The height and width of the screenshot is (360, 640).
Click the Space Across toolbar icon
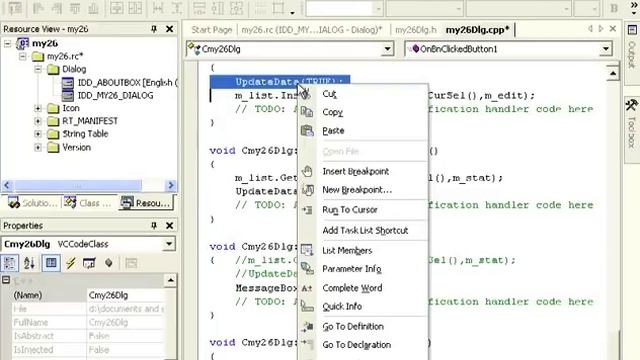(158, 8)
